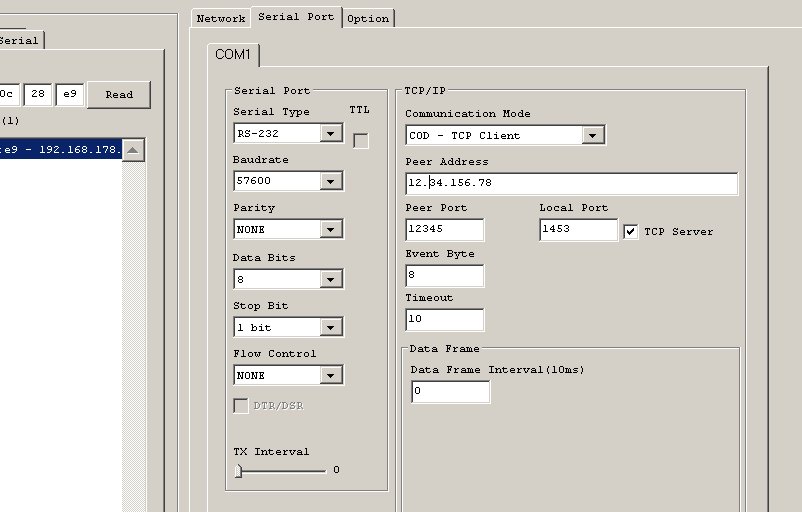The width and height of the screenshot is (802, 512).
Task: Enable the TTL checkbox
Action: point(360,140)
